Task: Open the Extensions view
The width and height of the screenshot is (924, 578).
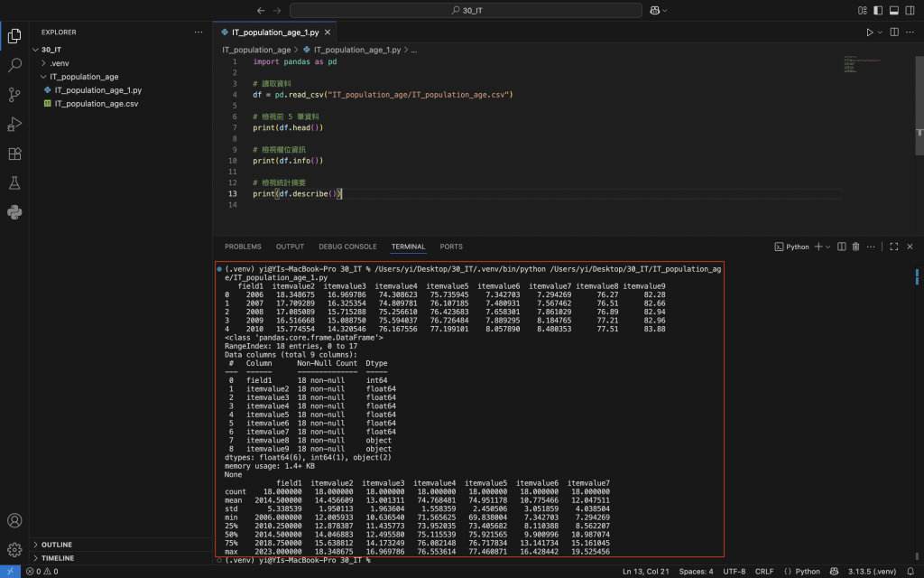Action: [x=14, y=154]
